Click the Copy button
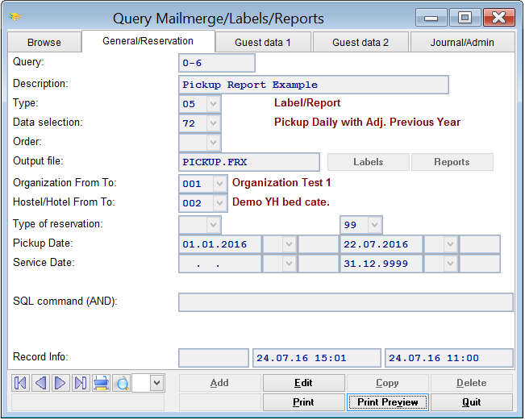525x420 pixels. point(388,383)
